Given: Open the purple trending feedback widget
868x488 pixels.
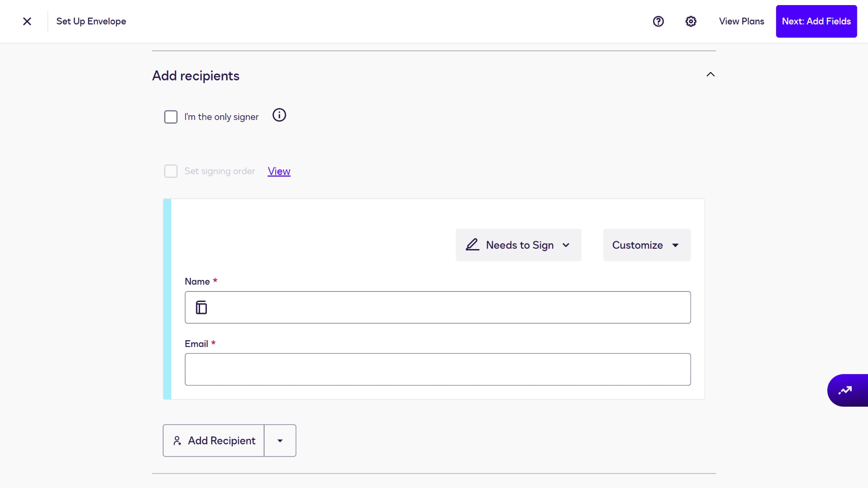Looking at the screenshot, I should [847, 390].
